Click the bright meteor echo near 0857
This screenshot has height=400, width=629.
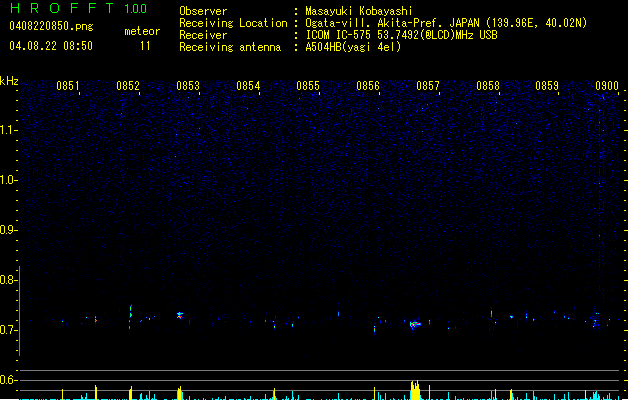(415, 324)
